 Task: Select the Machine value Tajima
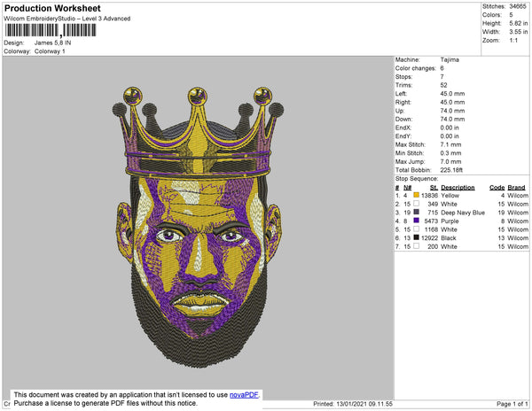point(450,59)
